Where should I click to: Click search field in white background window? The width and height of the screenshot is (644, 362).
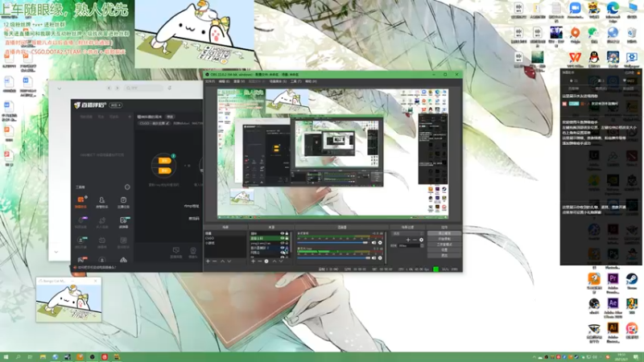(x=144, y=88)
